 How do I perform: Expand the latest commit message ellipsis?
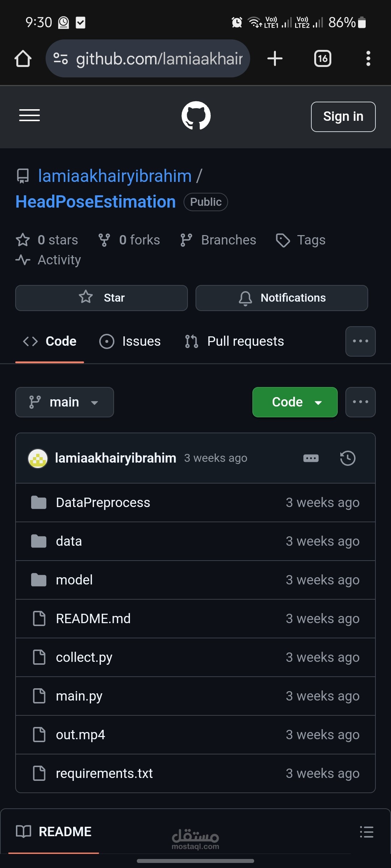(311, 458)
